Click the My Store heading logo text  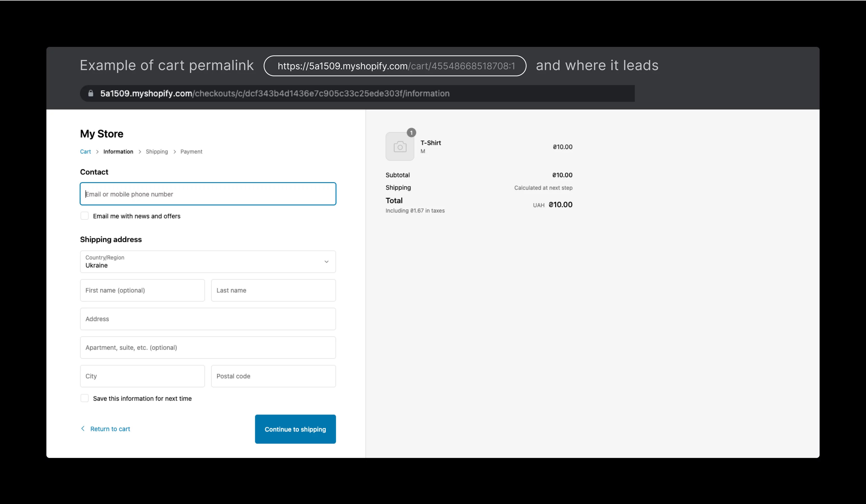(x=101, y=134)
